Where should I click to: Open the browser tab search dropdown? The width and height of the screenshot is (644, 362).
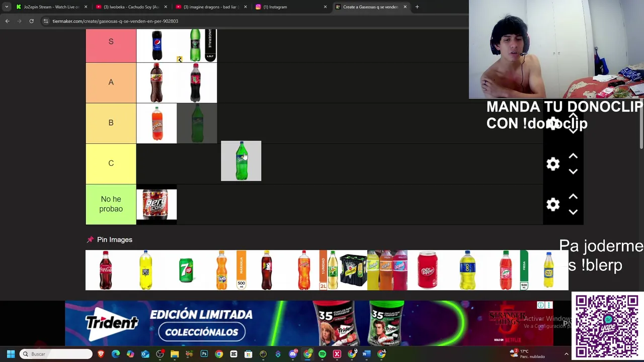(6, 7)
